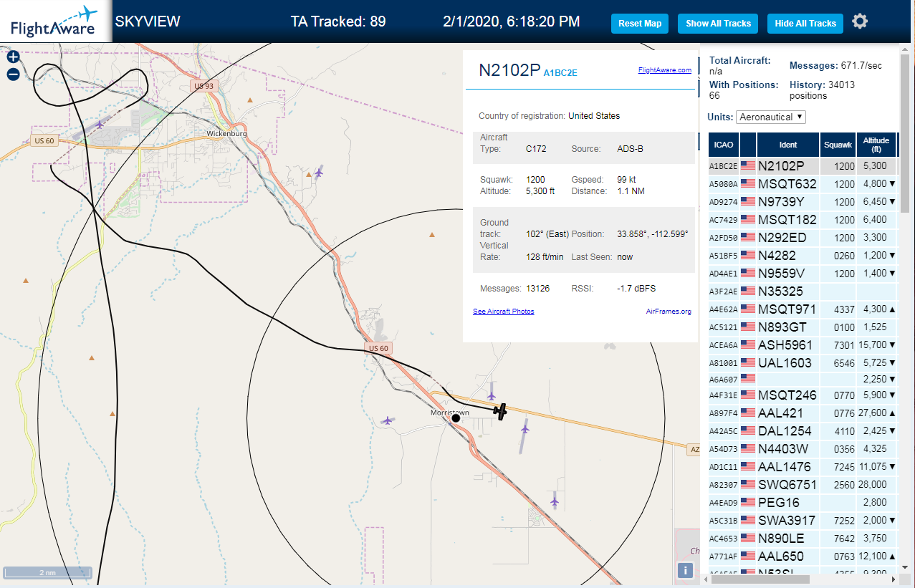Screen dimensions: 915x588
Task: Select MSQT971 in aircraft list
Action: pos(787,309)
